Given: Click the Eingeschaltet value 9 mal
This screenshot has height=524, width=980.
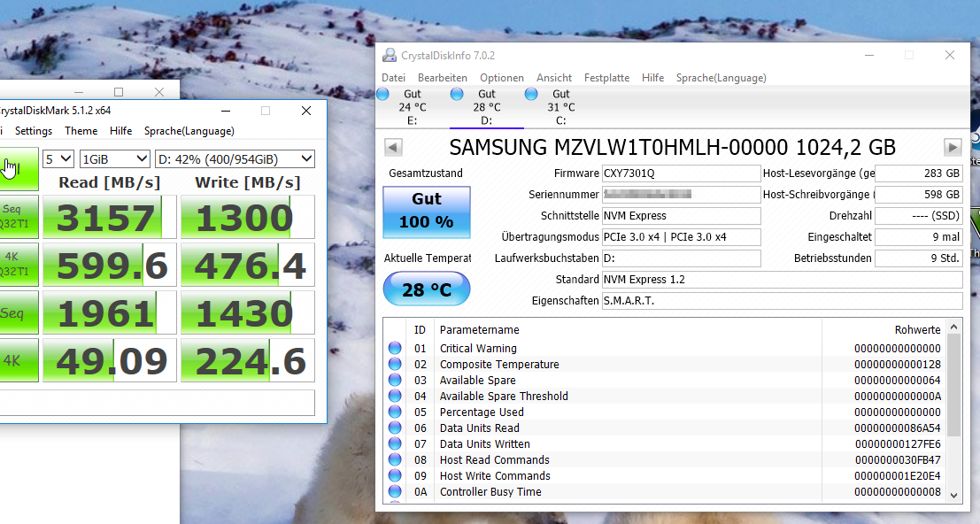Looking at the screenshot, I should [918, 236].
